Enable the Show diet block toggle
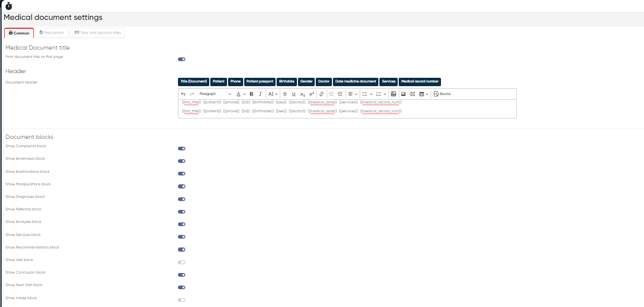The width and height of the screenshot is (644, 307). (x=182, y=262)
